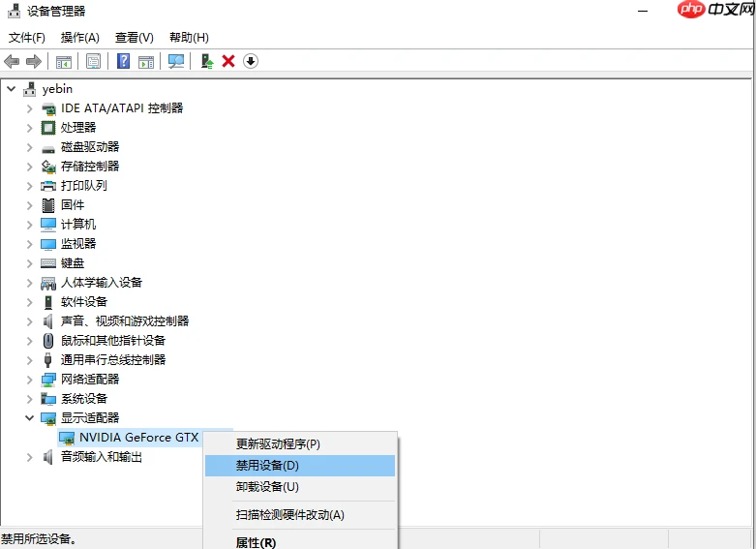Image resolution: width=756 pixels, height=549 pixels.
Task: Select the 监视器 category label
Action: click(x=78, y=244)
